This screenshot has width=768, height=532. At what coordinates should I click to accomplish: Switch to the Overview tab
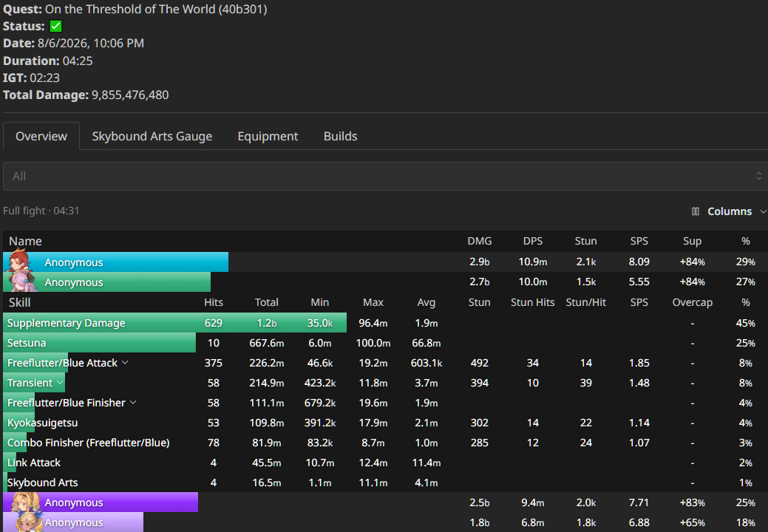(41, 136)
